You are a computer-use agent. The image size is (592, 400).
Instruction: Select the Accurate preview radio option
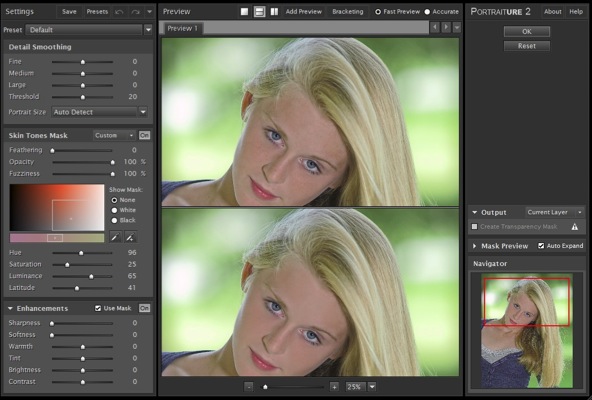pyautogui.click(x=427, y=12)
